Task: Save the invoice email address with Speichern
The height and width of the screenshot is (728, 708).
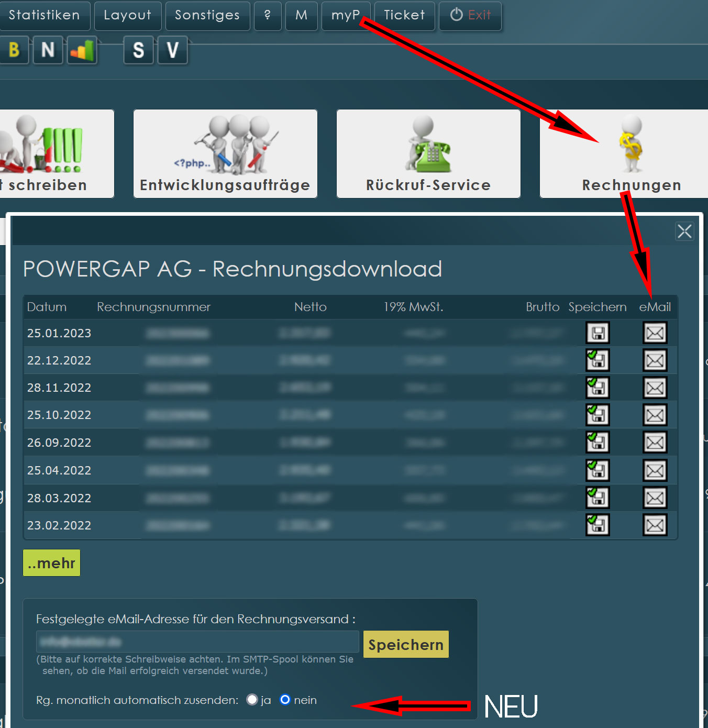Action: [406, 644]
